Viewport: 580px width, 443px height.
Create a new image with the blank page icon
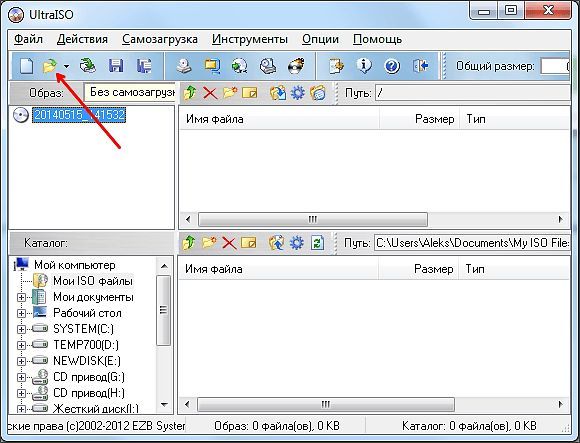click(26, 66)
